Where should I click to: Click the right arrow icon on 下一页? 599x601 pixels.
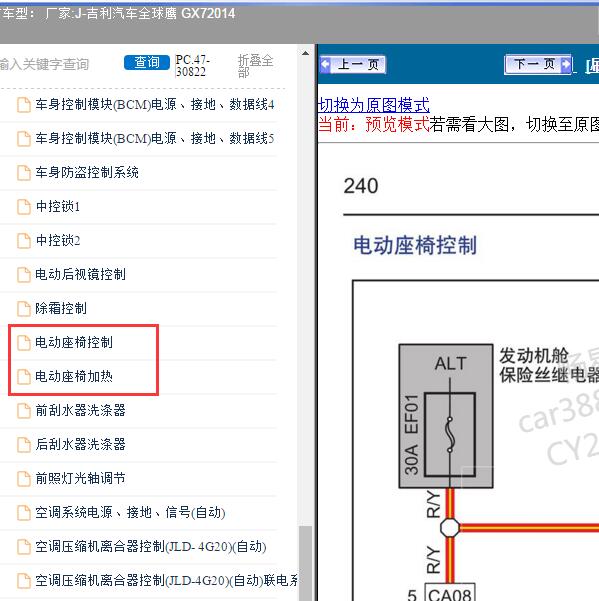565,64
